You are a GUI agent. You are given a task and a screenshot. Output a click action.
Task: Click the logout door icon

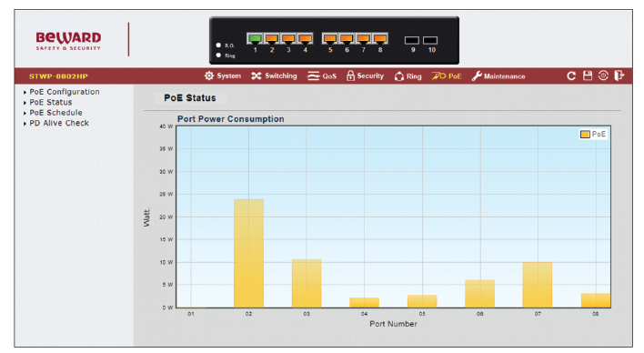coord(619,76)
